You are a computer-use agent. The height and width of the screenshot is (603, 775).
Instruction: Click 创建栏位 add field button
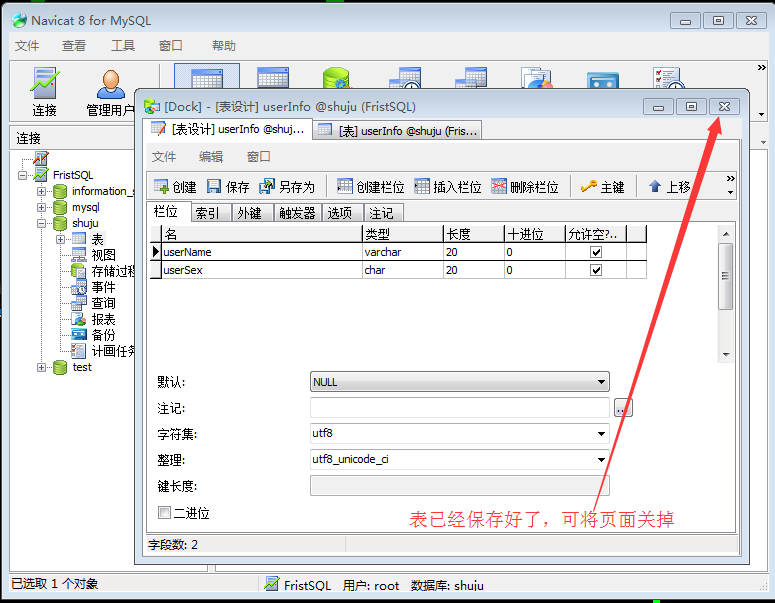click(x=371, y=187)
